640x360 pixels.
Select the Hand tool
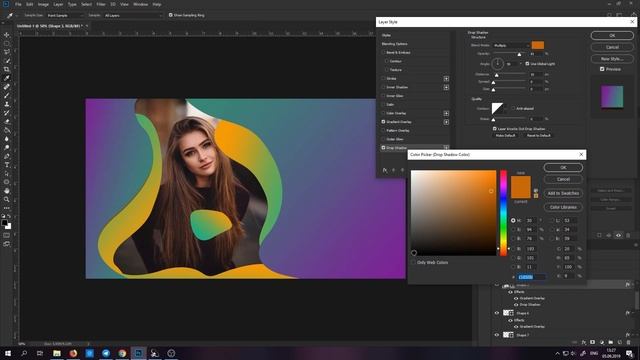click(x=7, y=191)
